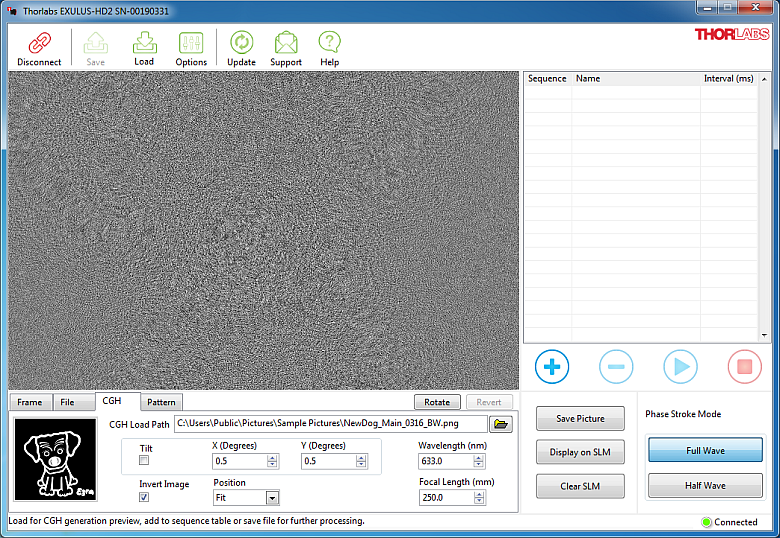780x538 pixels.
Task: Enable the Tilt checkbox
Action: coord(144,460)
